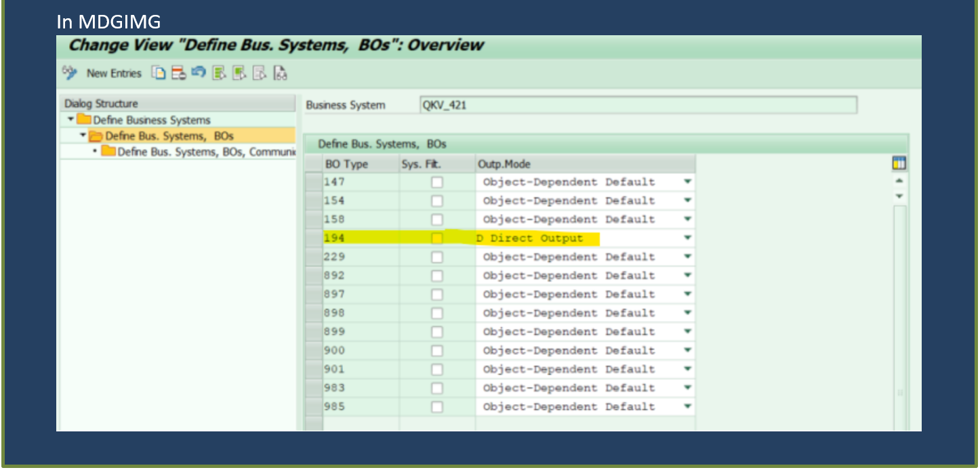Viewport: 980px width, 470px height.
Task: Select Define Business Systems tree node
Action: 152,121
